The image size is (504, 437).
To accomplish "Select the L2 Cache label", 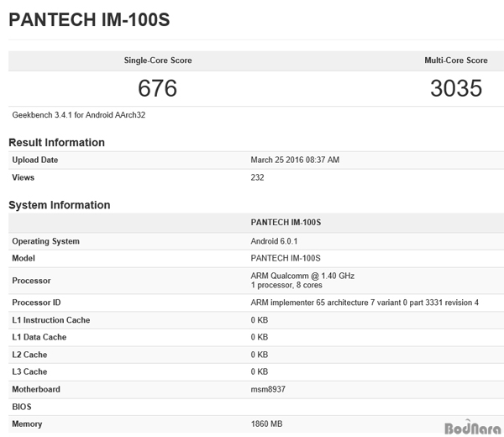I will tap(29, 355).
